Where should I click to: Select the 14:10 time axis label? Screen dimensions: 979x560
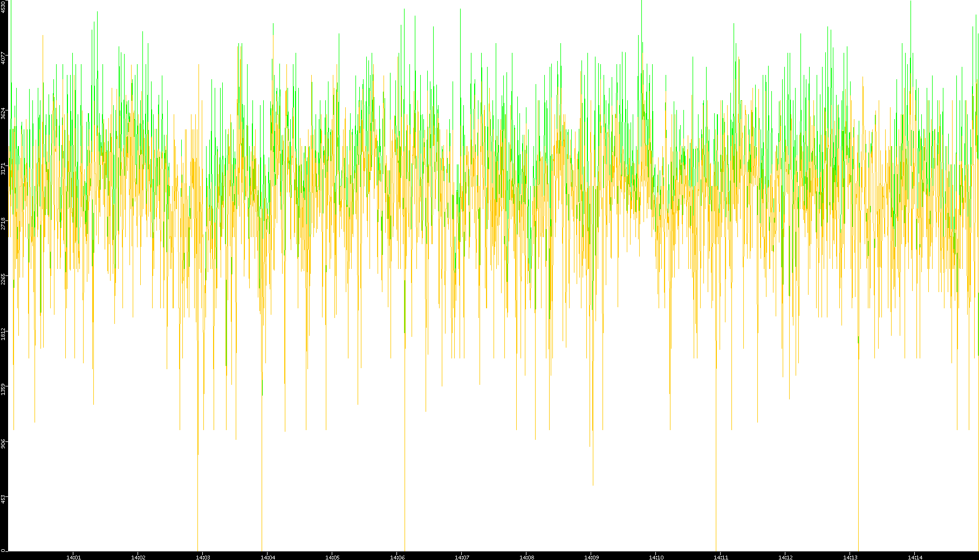click(656, 557)
